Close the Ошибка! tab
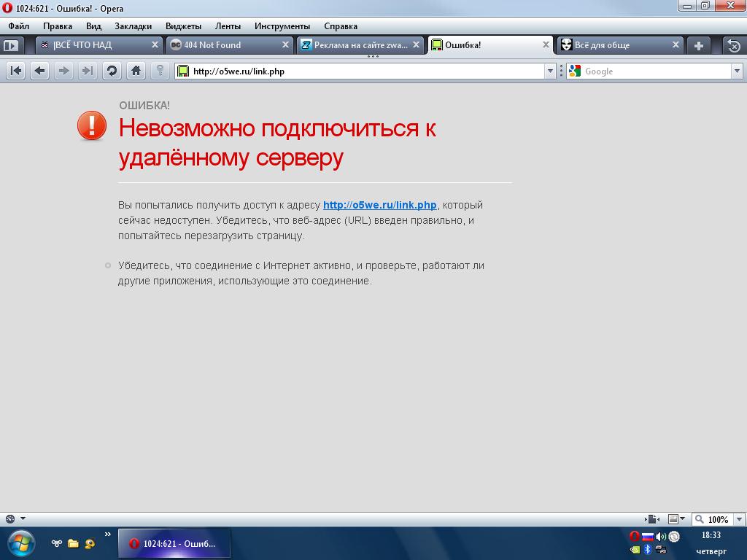747x560 pixels. tap(545, 44)
